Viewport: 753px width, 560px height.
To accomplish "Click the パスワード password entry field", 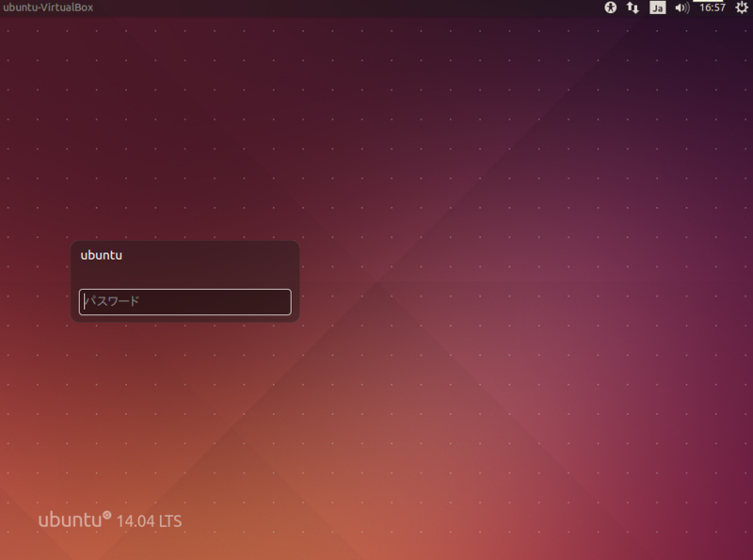I will tap(184, 302).
